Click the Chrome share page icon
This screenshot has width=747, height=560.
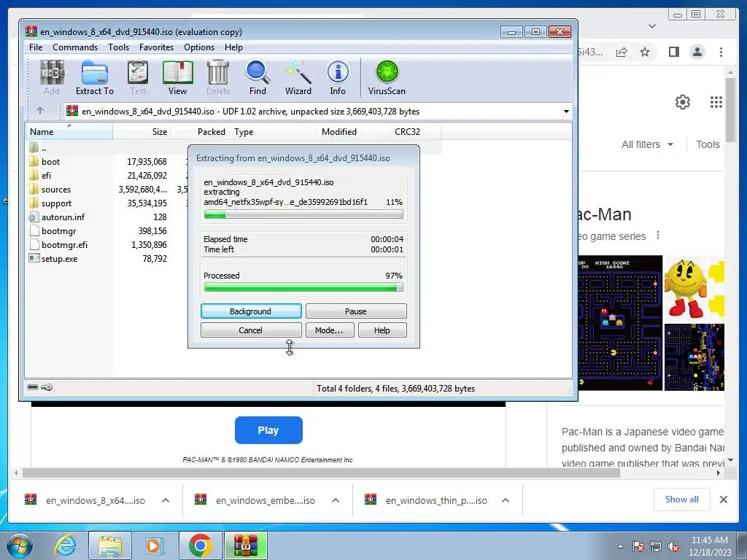pyautogui.click(x=622, y=52)
